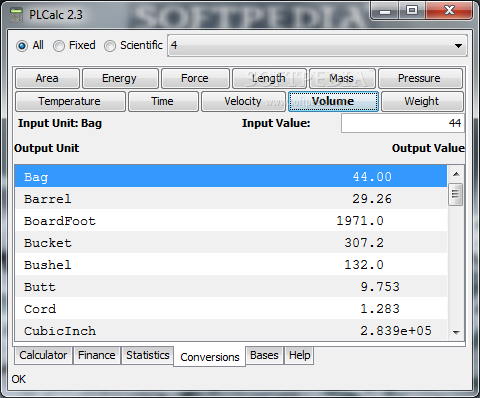This screenshot has height=398, width=480.
Task: Select the Bag row in output list
Action: click(x=231, y=176)
